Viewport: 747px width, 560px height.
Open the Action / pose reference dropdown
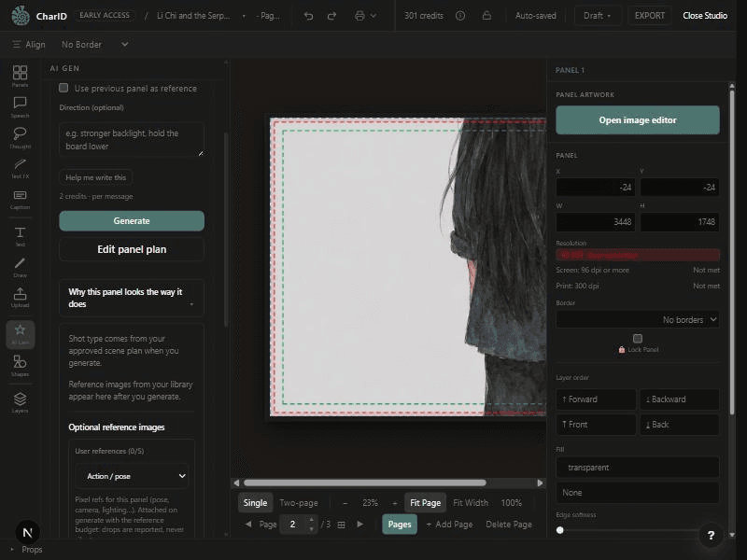[132, 476]
